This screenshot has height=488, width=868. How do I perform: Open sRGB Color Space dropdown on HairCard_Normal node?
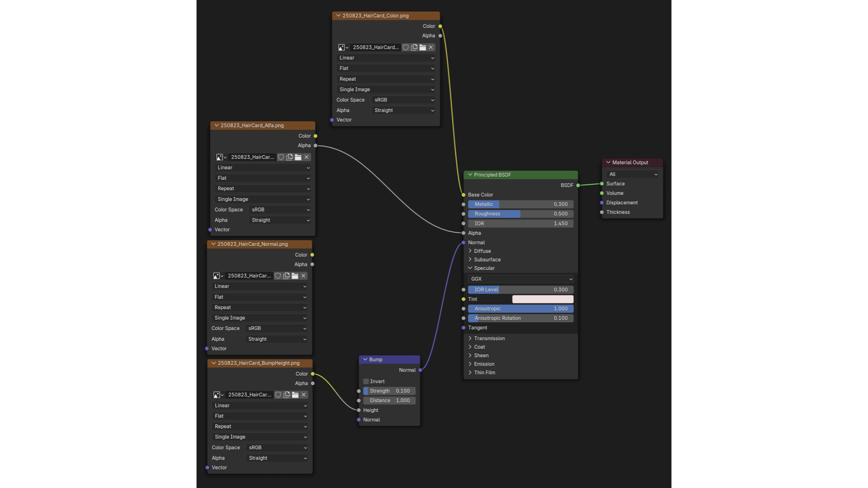pyautogui.click(x=276, y=328)
